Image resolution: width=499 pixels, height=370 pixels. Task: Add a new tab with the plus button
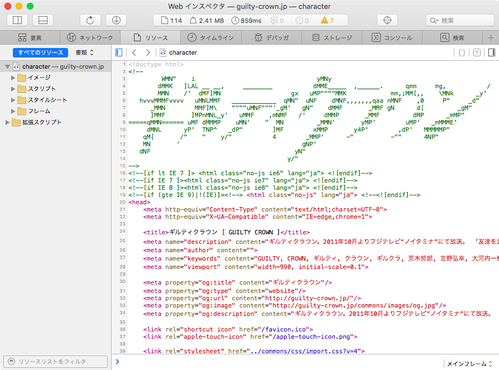pyautogui.click(x=490, y=38)
